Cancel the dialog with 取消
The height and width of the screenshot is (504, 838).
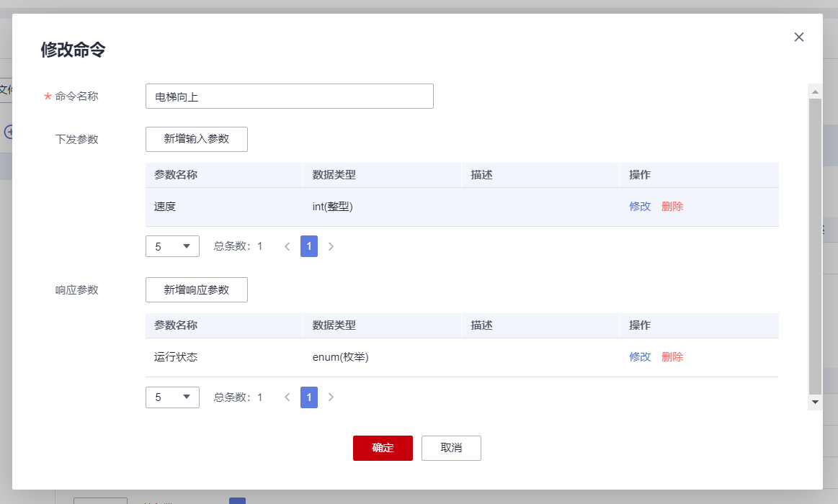(x=451, y=448)
